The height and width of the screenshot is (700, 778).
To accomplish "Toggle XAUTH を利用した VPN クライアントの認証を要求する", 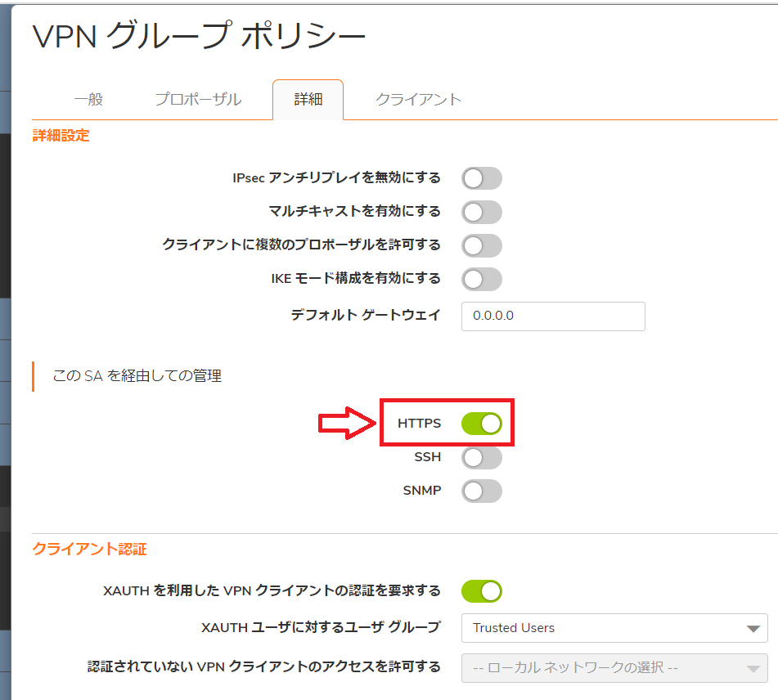I will (482, 591).
